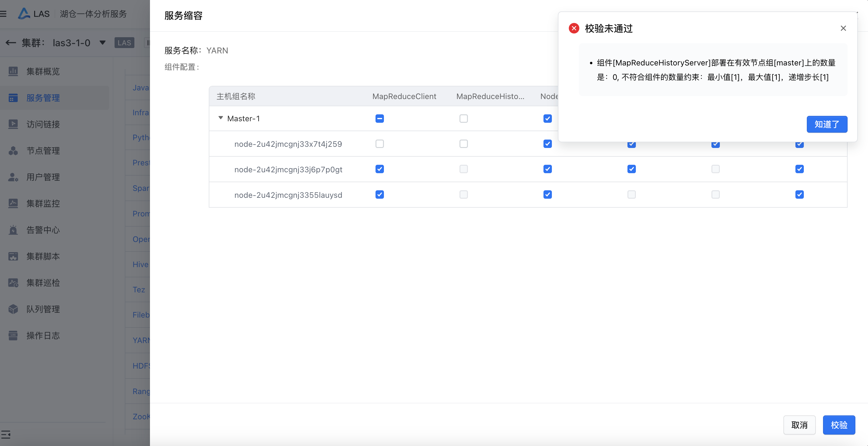This screenshot has height=446, width=868.
Task: Collapse the Master-1 host group row
Action: pos(221,118)
